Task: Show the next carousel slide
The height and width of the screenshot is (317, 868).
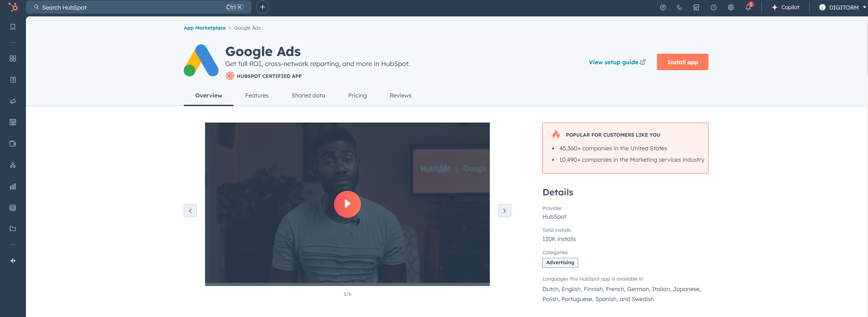Action: click(x=504, y=210)
